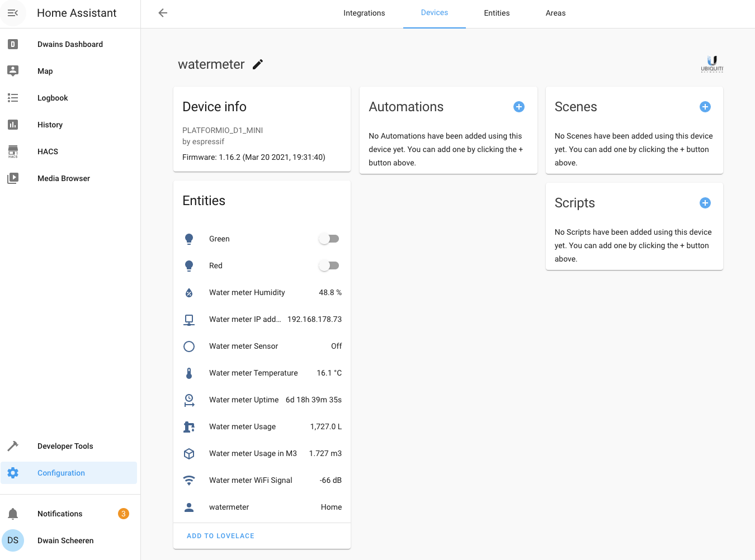
Task: Open the History page label
Action: [50, 125]
